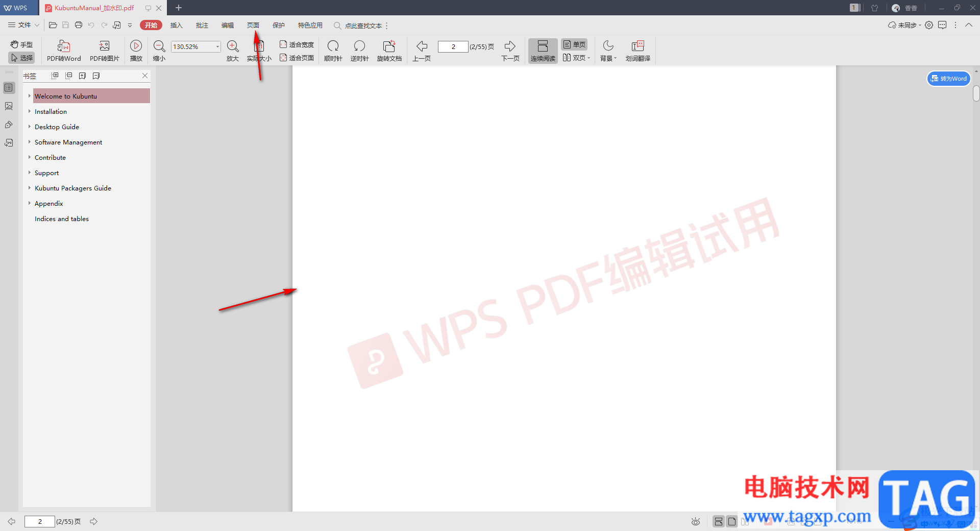
Task: Start the slideshow with 播放
Action: tap(136, 51)
